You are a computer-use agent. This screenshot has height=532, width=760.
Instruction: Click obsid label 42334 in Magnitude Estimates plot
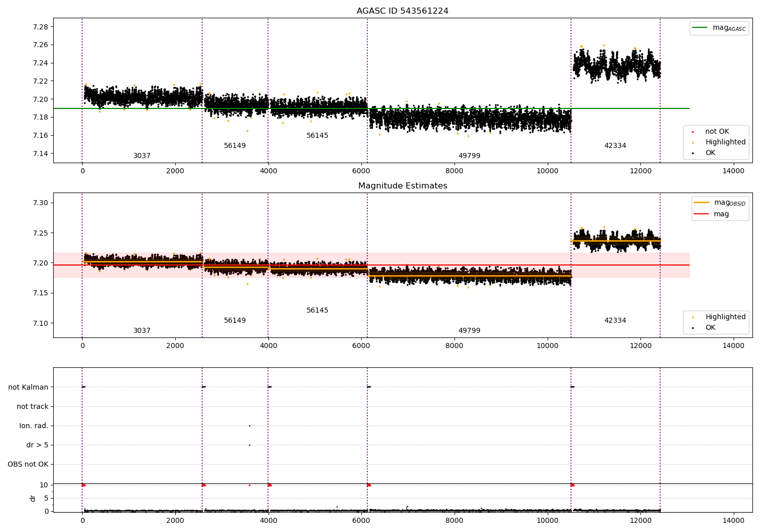[x=615, y=321]
